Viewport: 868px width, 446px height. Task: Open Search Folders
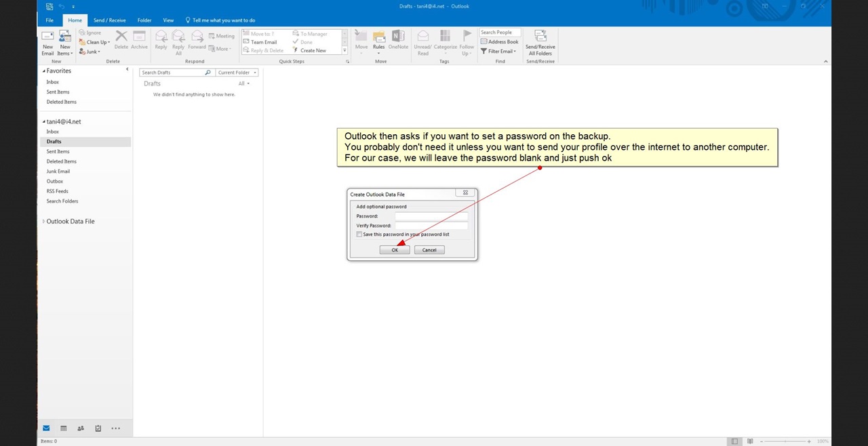(62, 201)
